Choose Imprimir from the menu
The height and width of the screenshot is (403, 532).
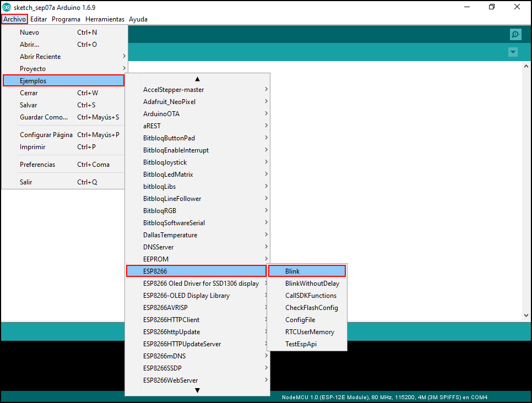pos(64,147)
